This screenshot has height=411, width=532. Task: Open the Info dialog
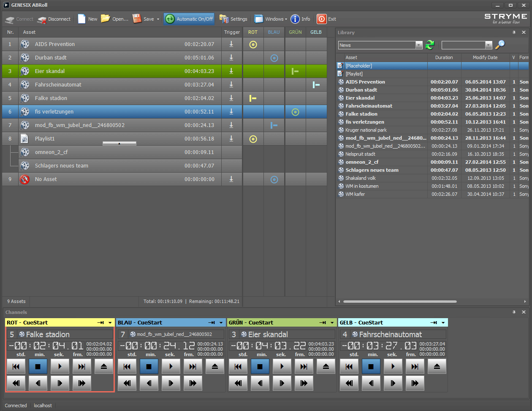[300, 19]
